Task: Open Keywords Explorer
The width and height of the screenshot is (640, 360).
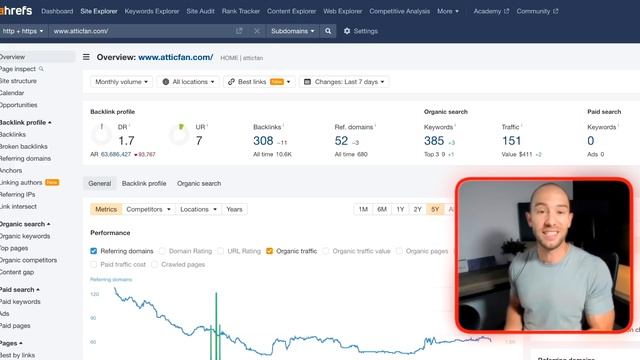Action: coord(152,11)
